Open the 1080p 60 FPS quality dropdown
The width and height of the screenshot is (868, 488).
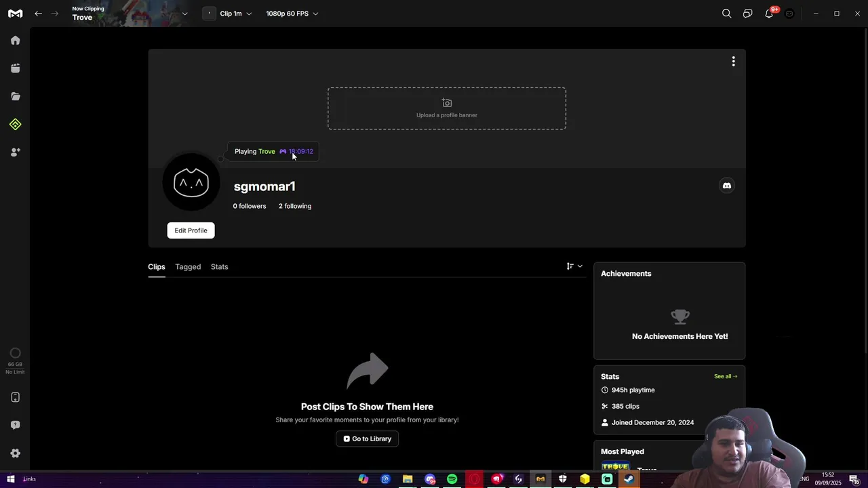292,14
